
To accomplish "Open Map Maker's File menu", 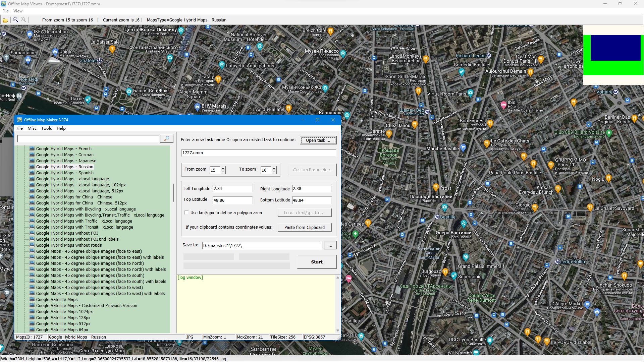I will pyautogui.click(x=20, y=128).
